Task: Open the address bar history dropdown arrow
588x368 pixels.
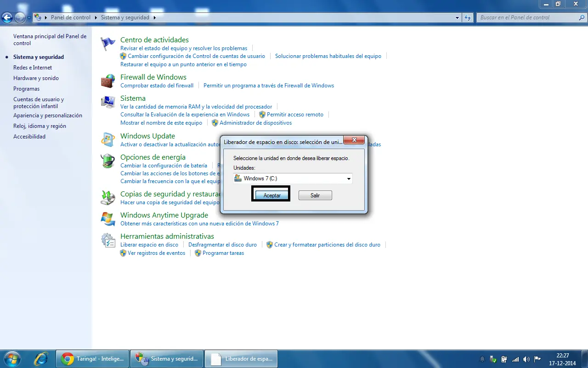Action: pyautogui.click(x=457, y=17)
